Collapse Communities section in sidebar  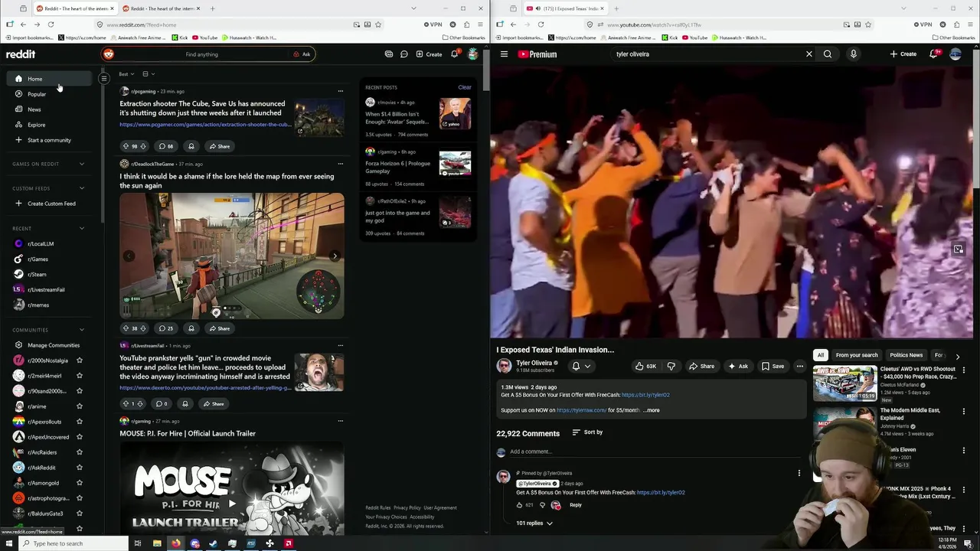point(82,330)
